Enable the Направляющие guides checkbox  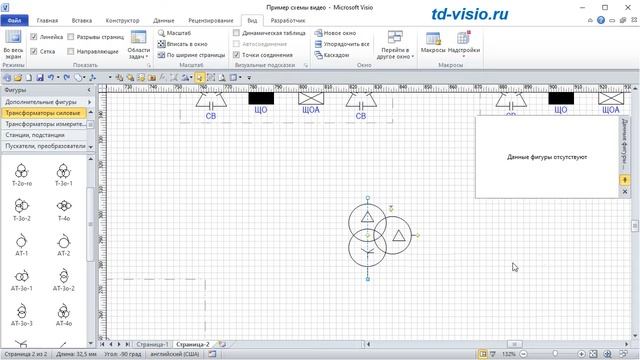(71, 51)
